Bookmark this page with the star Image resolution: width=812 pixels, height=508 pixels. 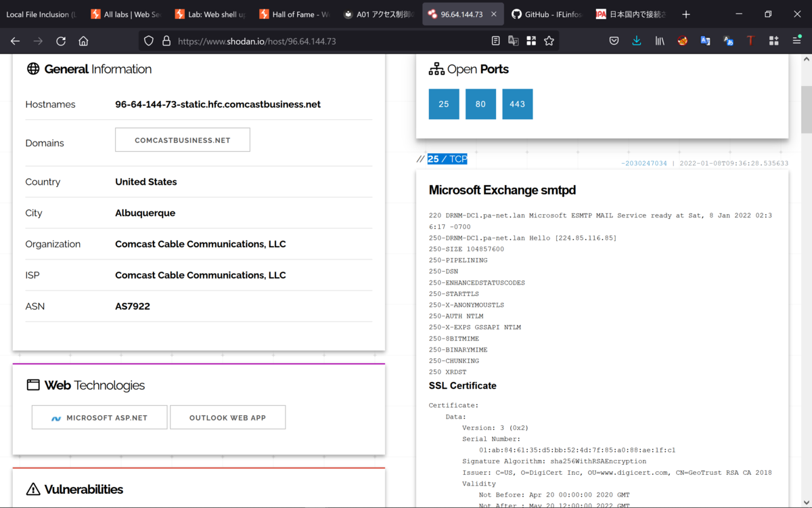point(549,41)
